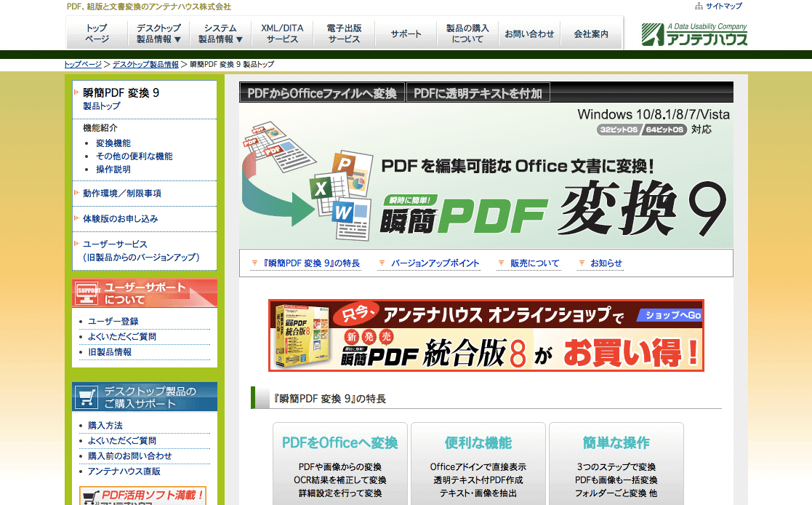Click the デスクトップ製品情報 breadcrumb link
This screenshot has height=505, width=812.
145,64
